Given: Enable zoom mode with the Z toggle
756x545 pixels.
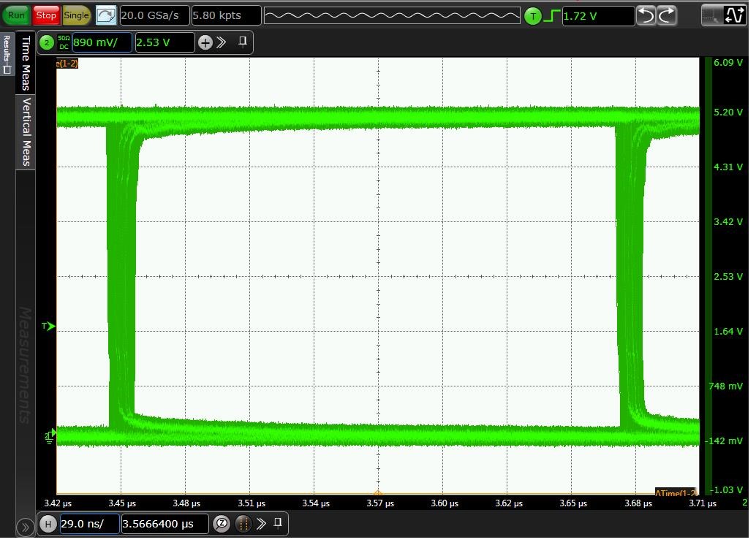Looking at the screenshot, I should click(222, 524).
